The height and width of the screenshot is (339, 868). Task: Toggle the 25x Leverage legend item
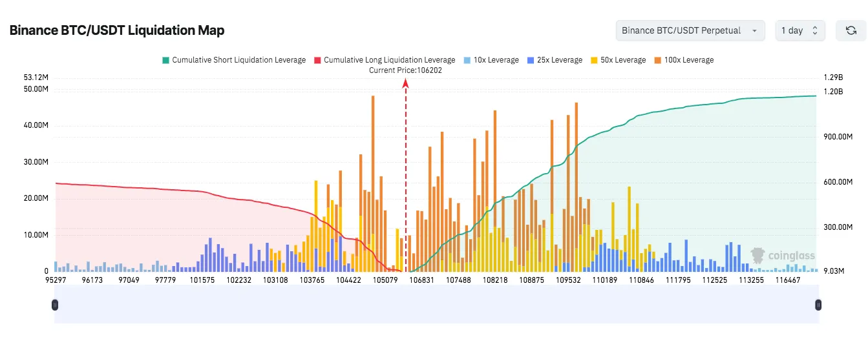pyautogui.click(x=554, y=60)
